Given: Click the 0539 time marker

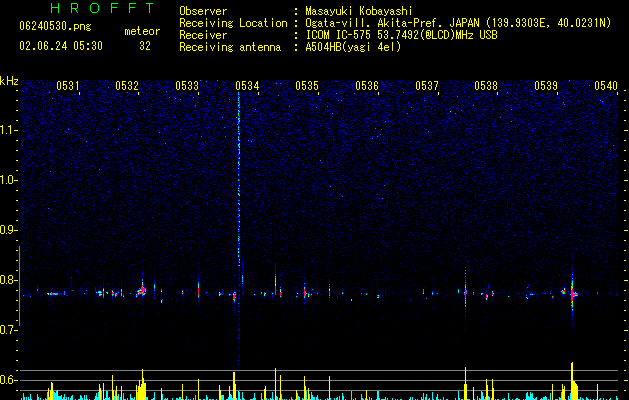Looking at the screenshot, I should point(546,86).
